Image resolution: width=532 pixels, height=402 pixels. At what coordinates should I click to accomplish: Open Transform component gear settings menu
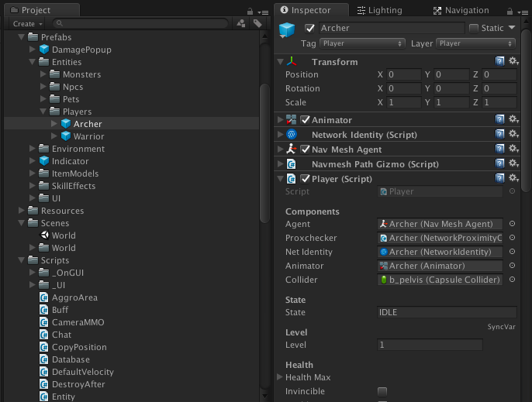(x=513, y=61)
